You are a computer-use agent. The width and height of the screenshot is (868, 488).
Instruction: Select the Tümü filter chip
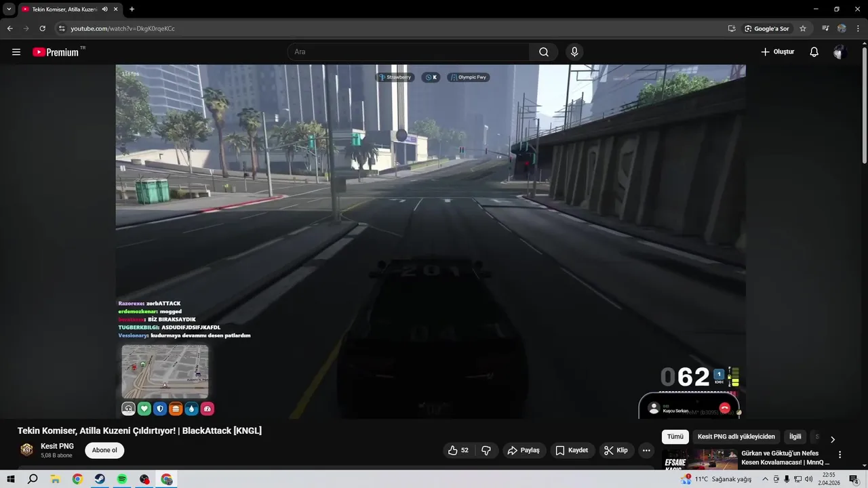pos(675,437)
